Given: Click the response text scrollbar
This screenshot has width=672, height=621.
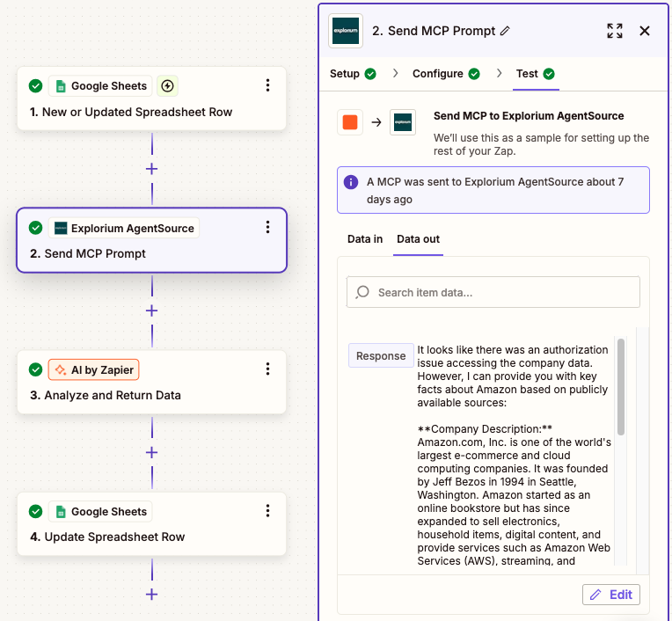Looking at the screenshot, I should 621,387.
